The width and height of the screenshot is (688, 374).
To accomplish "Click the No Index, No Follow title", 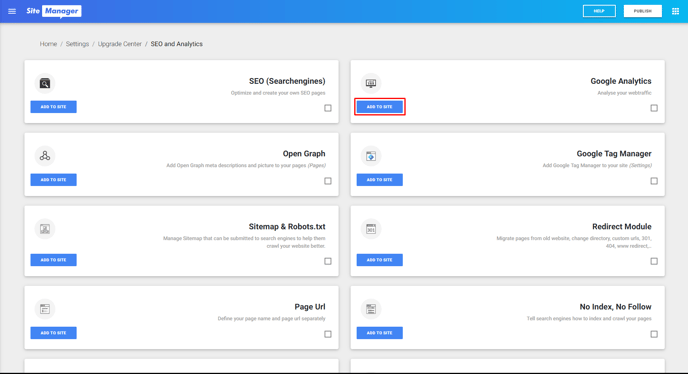I will tap(616, 307).
